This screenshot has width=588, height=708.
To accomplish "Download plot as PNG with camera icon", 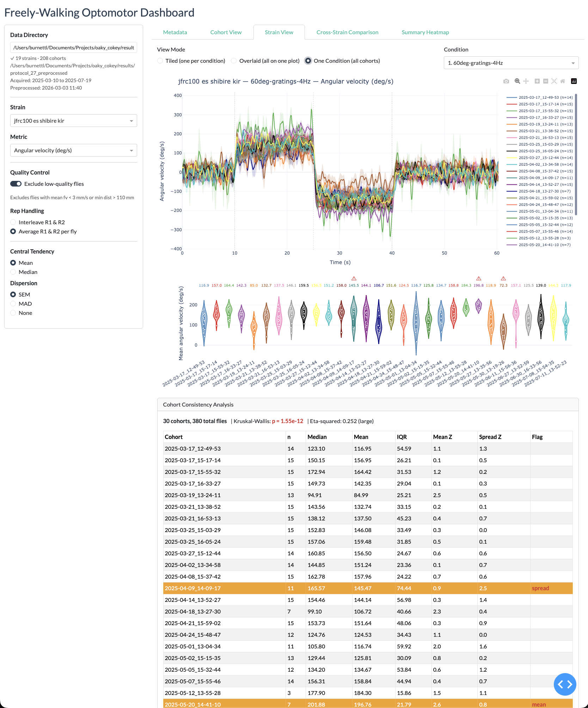I will click(x=506, y=81).
